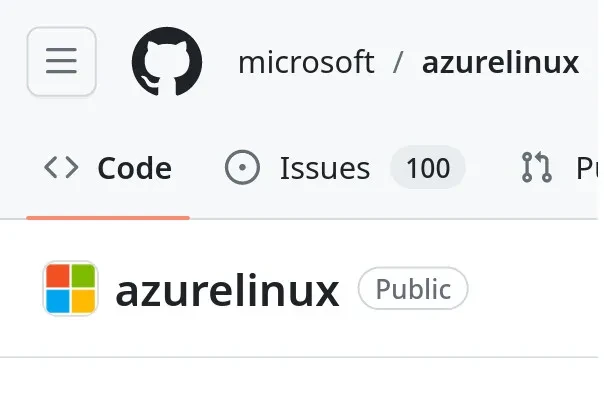Click the Microsoft four-color avatar logo
Screen dimensions: 604x402
tap(70, 289)
